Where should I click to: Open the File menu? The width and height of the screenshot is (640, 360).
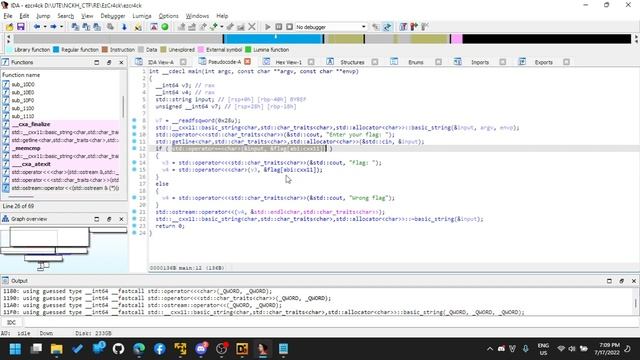click(8, 16)
